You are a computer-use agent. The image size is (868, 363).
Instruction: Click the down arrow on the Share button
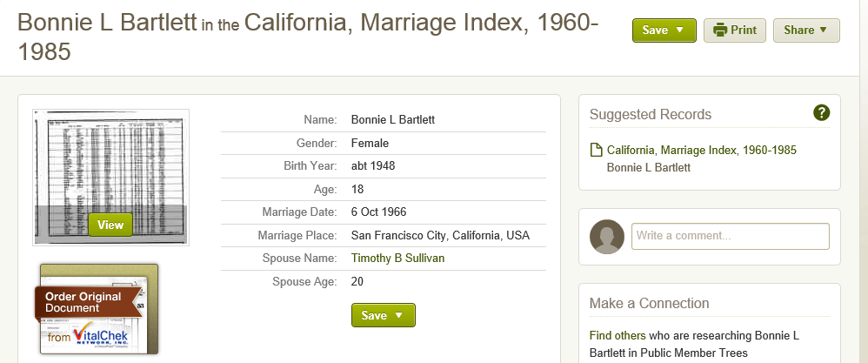pyautogui.click(x=823, y=30)
